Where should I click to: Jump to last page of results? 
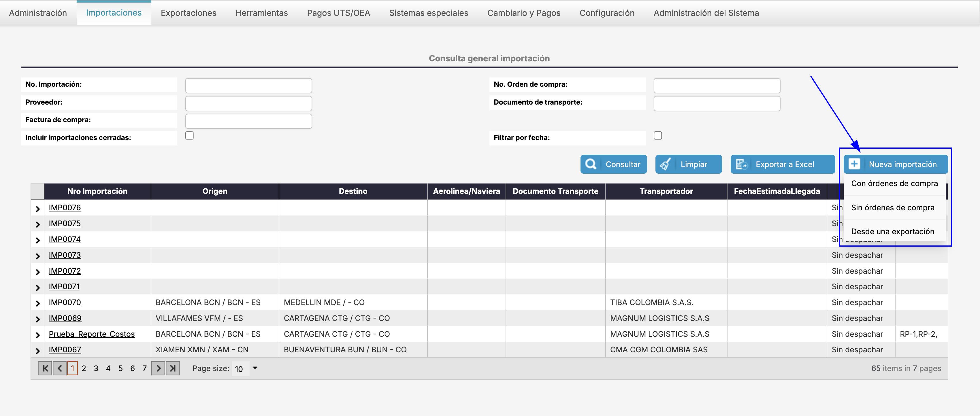click(173, 368)
